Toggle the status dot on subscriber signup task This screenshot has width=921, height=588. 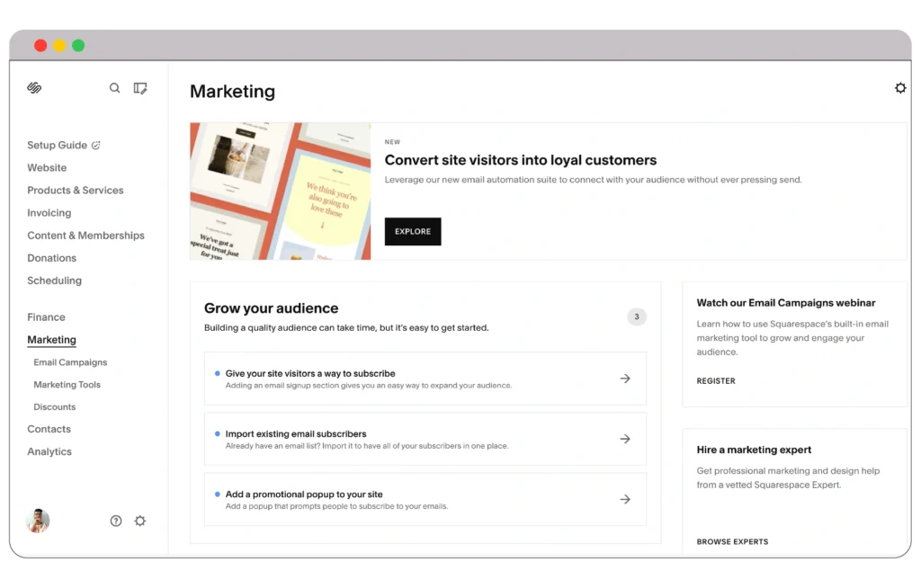tap(215, 372)
